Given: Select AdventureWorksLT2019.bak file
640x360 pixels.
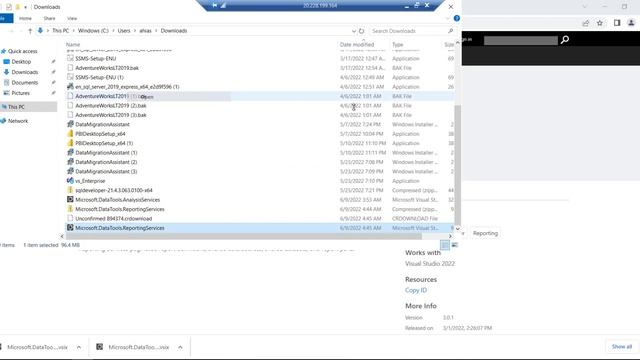Looking at the screenshot, I should click(x=107, y=68).
